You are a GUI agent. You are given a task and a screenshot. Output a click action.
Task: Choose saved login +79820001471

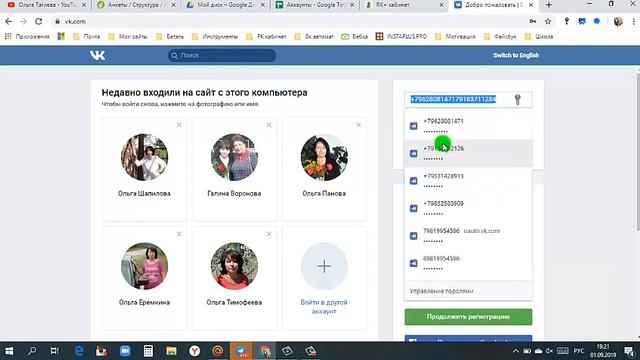click(x=468, y=126)
